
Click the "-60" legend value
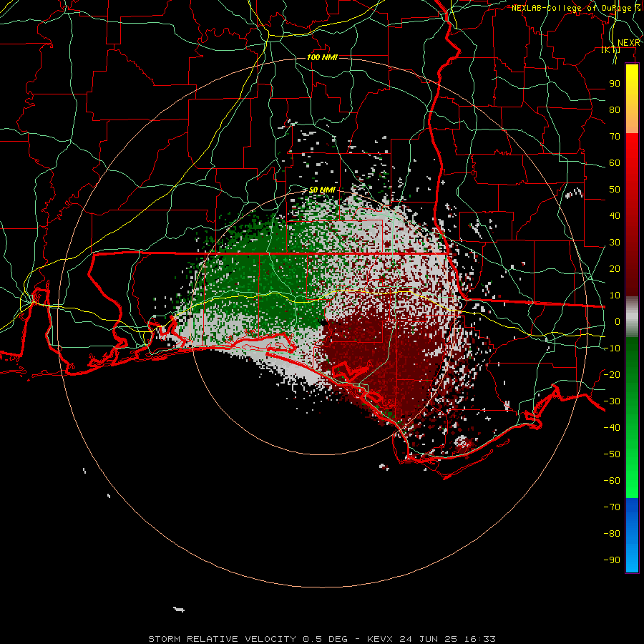tap(612, 481)
